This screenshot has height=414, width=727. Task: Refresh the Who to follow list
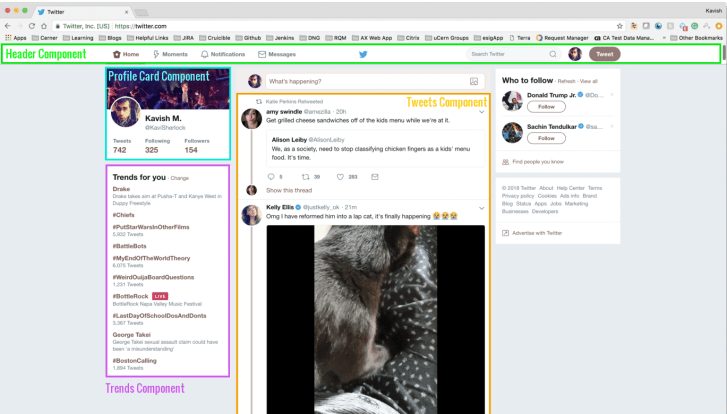coord(566,81)
